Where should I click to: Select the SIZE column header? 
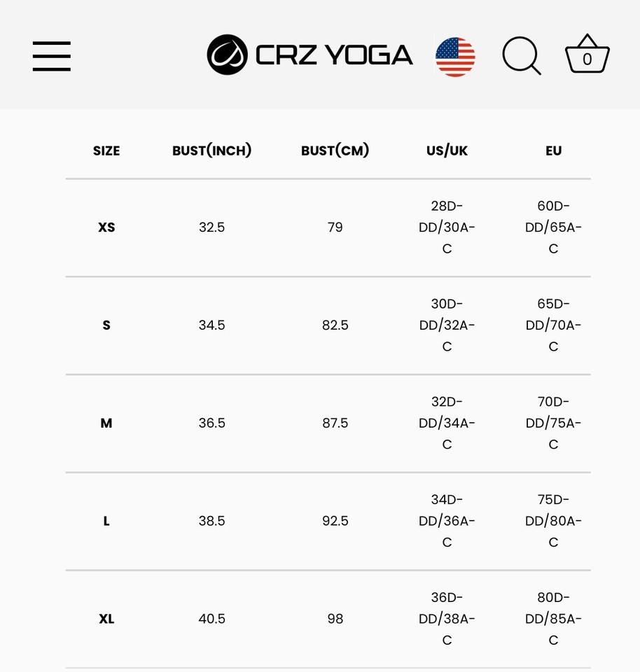coord(106,151)
